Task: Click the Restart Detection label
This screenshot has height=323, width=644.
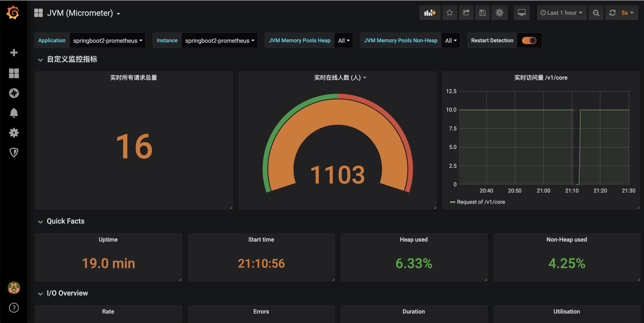Action: (492, 40)
